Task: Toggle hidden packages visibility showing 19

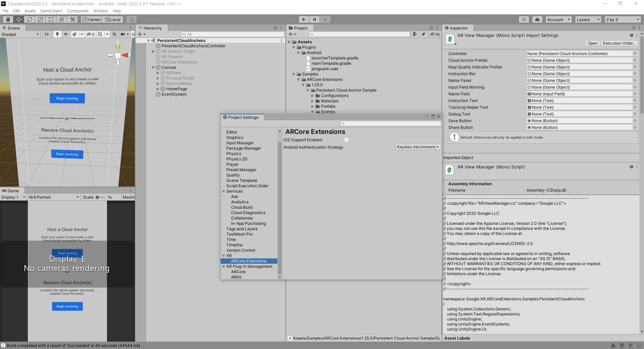Action: click(x=435, y=34)
